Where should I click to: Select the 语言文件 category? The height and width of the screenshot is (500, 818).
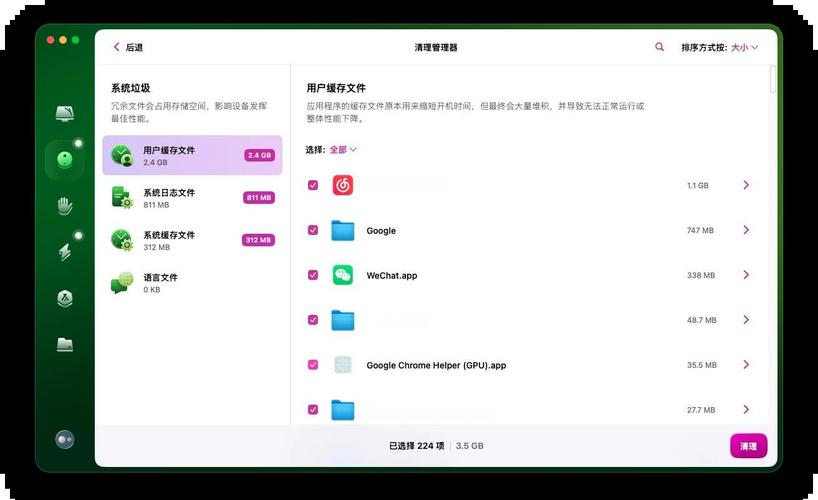coord(193,282)
